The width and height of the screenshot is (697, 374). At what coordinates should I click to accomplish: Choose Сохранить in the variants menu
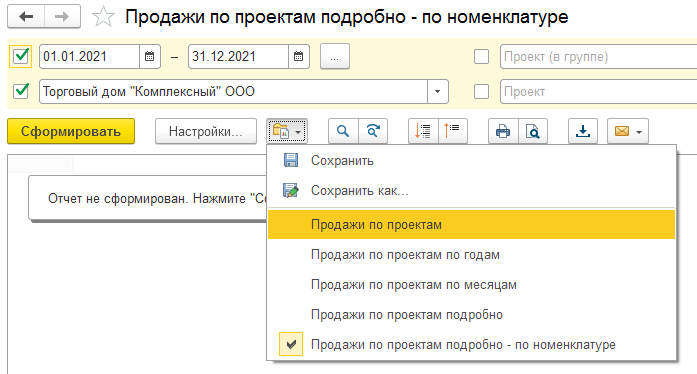point(471,161)
